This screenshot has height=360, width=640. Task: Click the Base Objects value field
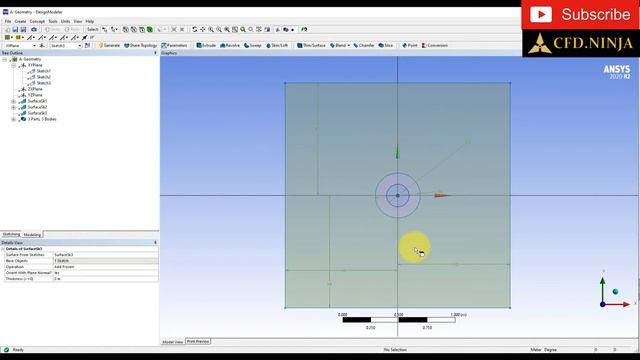106,260
